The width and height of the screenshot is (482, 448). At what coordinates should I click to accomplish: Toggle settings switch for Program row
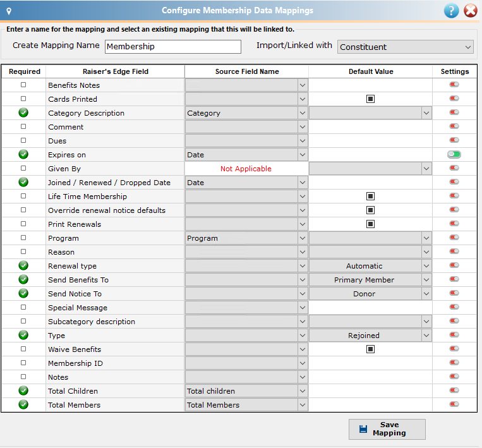[x=454, y=238]
